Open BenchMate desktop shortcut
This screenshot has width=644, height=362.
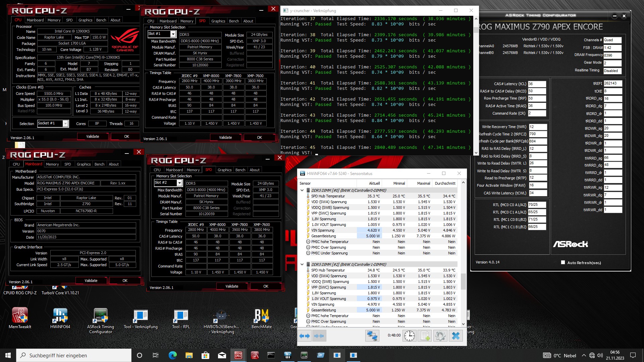262,318
